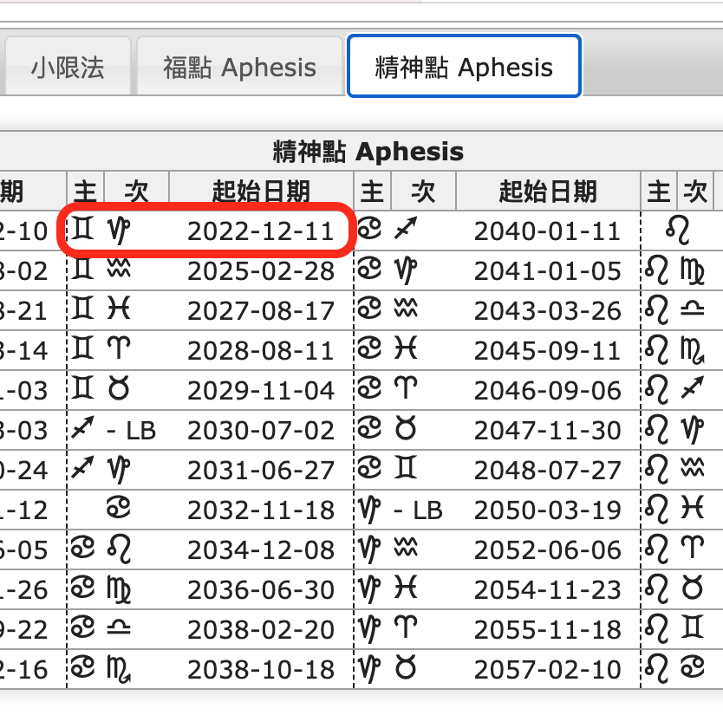
Task: Click the Capricorn glyph left of 2050-03-19 LB
Action: click(370, 510)
